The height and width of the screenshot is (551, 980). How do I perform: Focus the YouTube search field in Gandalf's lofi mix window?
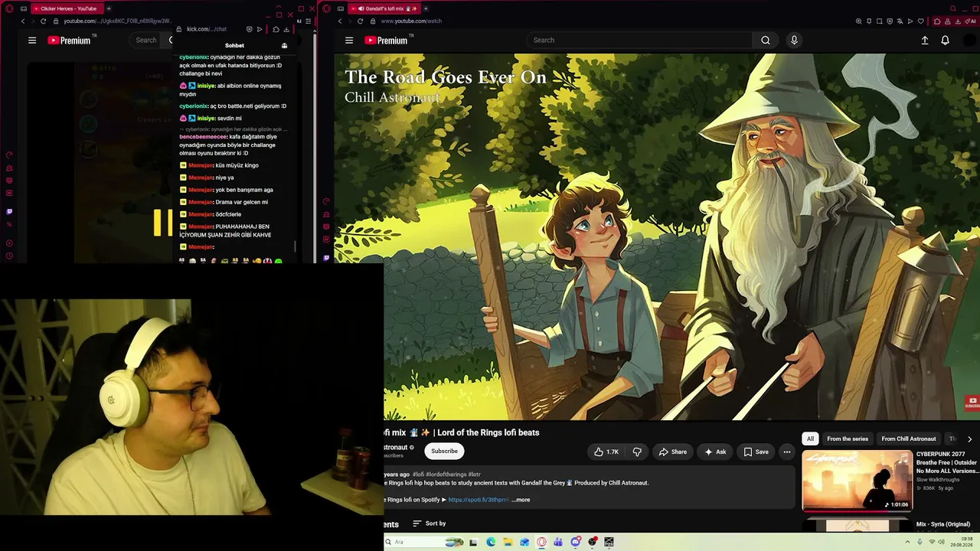(x=639, y=41)
